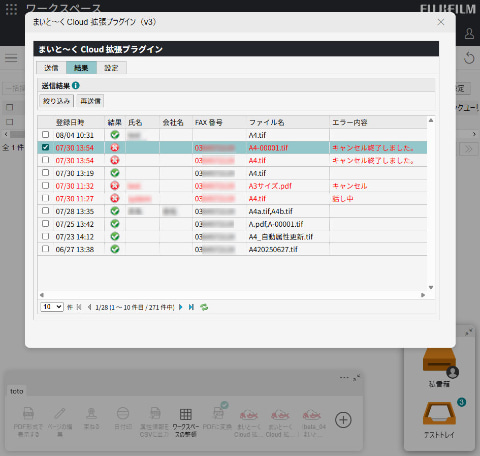Image resolution: width=480 pixels, height=456 pixels.
Task: Check the 07/23 14:12 row checkbox
Action: (x=45, y=236)
